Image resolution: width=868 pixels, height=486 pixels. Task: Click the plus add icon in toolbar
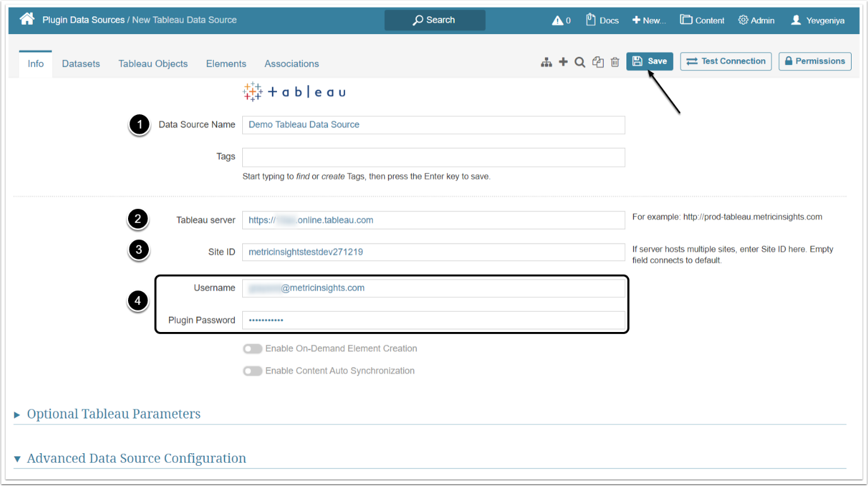(x=563, y=62)
